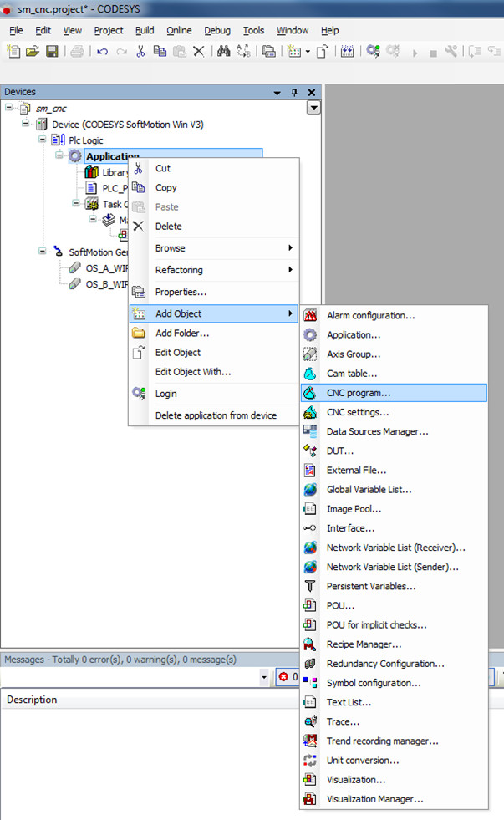Viewport: 504px width, 820px height.
Task: Collapse the Application tree node
Action: click(x=59, y=155)
